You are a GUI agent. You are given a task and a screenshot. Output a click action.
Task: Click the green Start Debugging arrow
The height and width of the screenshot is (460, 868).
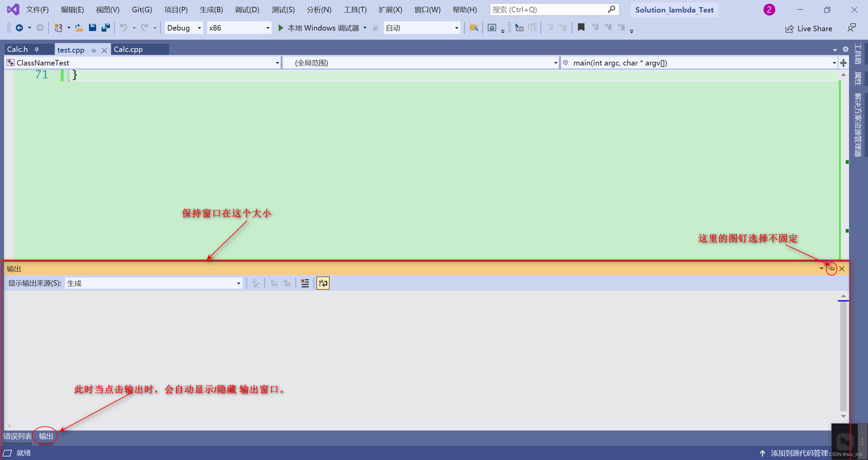pos(281,28)
